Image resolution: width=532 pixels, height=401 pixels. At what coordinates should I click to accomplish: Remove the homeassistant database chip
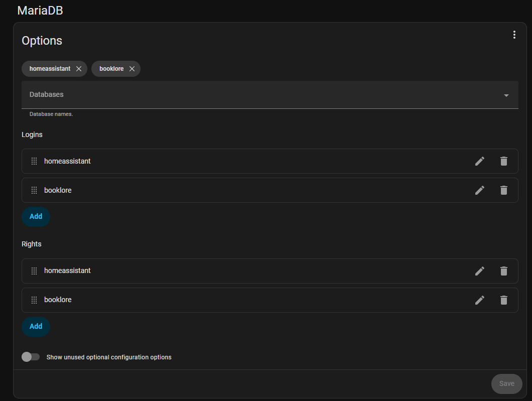[79, 69]
